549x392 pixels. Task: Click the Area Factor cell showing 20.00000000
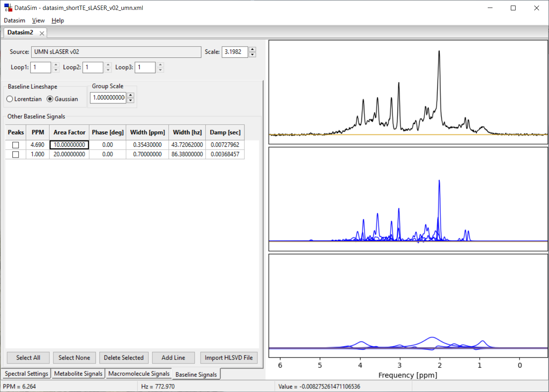click(69, 154)
